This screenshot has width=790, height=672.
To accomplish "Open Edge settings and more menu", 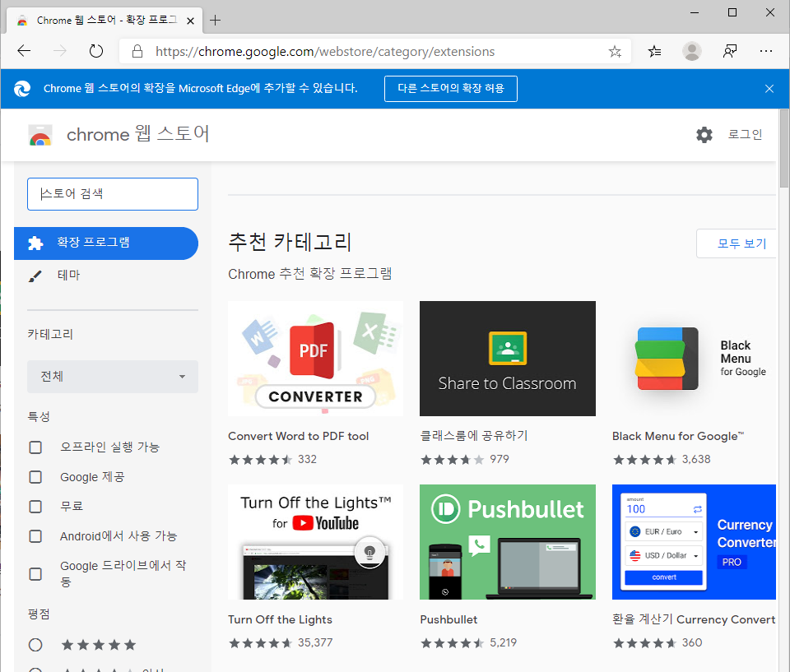I will [766, 51].
